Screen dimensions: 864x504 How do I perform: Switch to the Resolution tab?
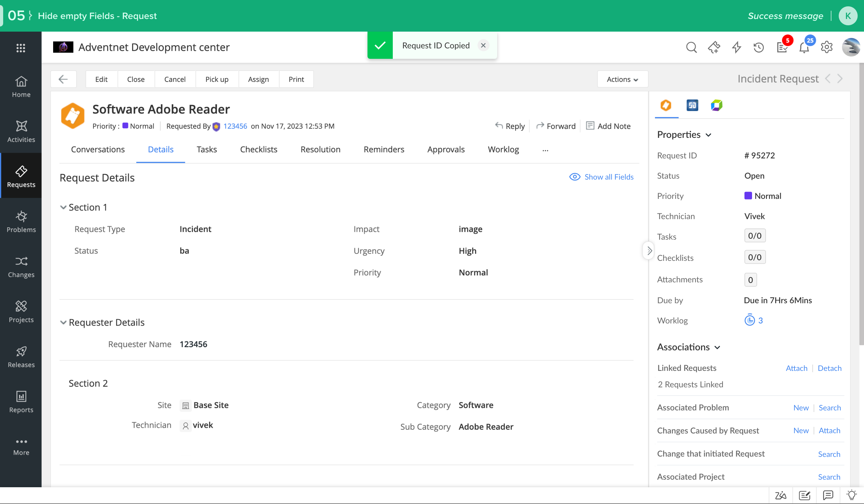pyautogui.click(x=320, y=150)
